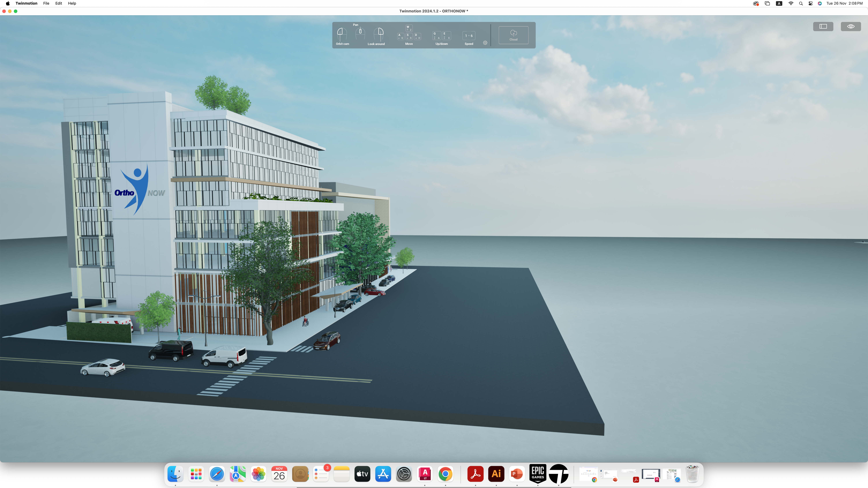Open Calendar showing Nov 26
This screenshot has width=868, height=488.
(x=279, y=474)
